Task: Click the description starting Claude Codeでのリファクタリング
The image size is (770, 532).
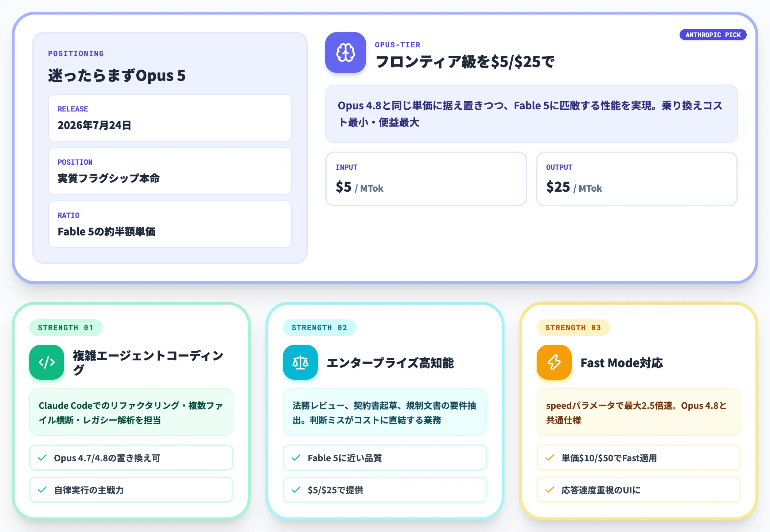Action: [x=131, y=412]
